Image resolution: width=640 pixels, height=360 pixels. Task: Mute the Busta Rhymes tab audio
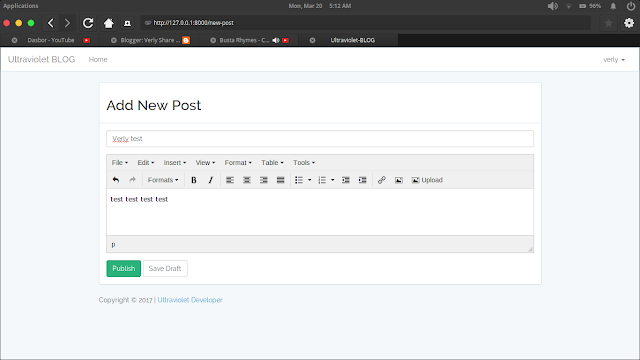[x=276, y=40]
